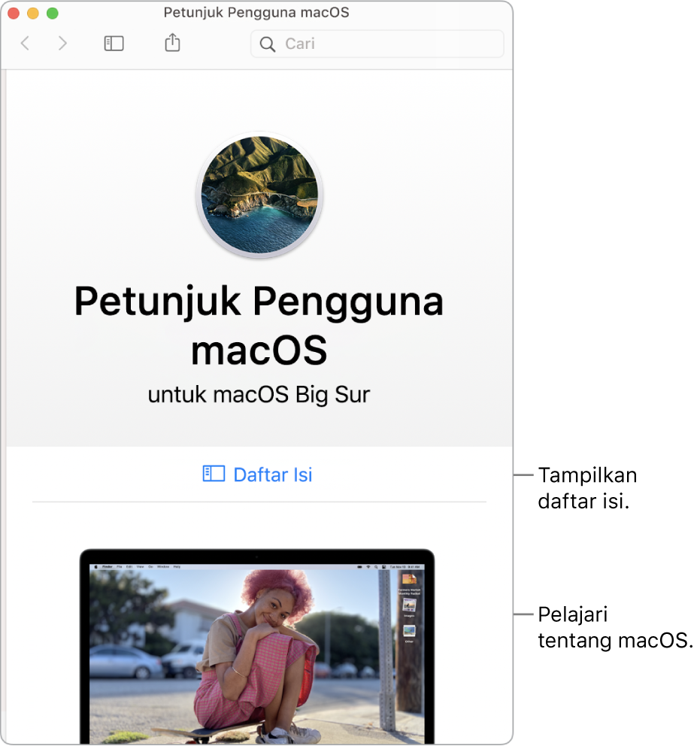Click the macOS Big Sur circular artwork icon
This screenshot has height=746, width=700.
(259, 194)
